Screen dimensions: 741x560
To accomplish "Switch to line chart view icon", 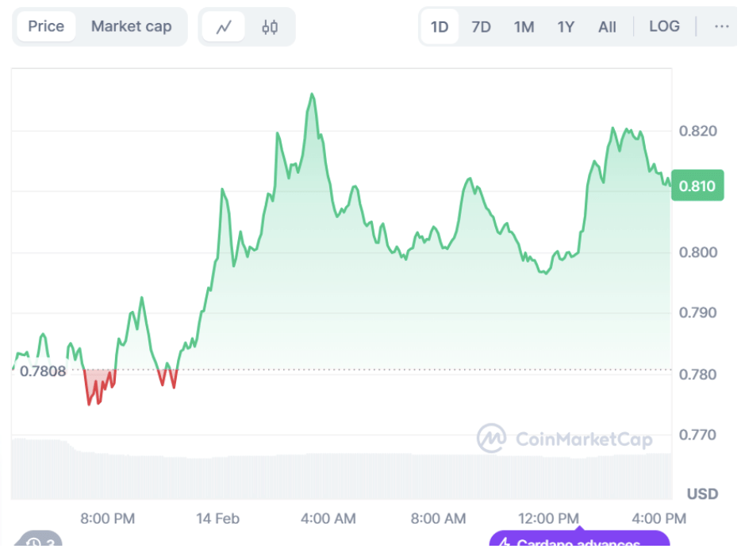I will [x=224, y=27].
